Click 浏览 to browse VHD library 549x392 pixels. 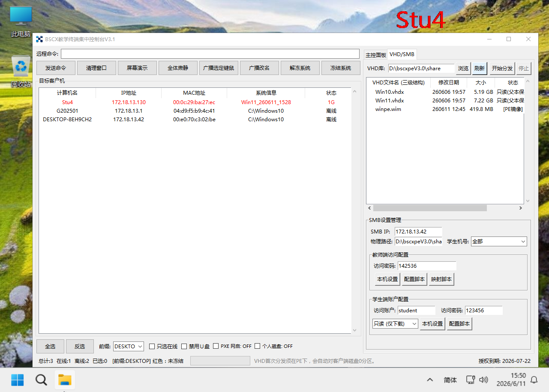point(463,69)
